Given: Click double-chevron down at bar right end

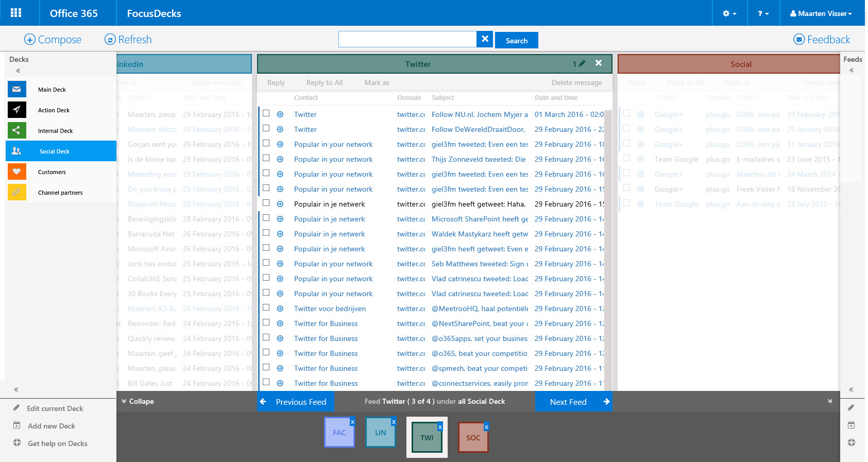Looking at the screenshot, I should pos(830,401).
